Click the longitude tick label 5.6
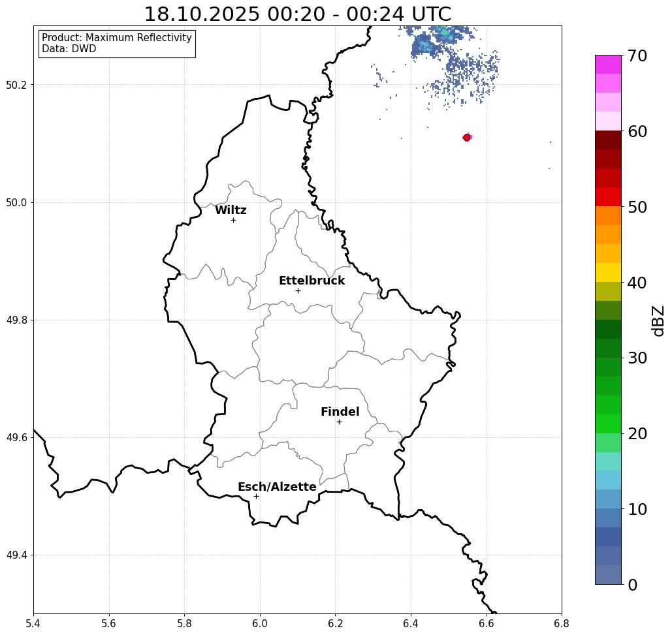This screenshot has height=635, width=672. [x=109, y=624]
